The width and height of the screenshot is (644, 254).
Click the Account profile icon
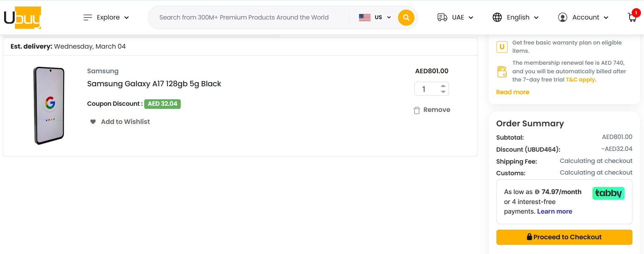coord(562,17)
